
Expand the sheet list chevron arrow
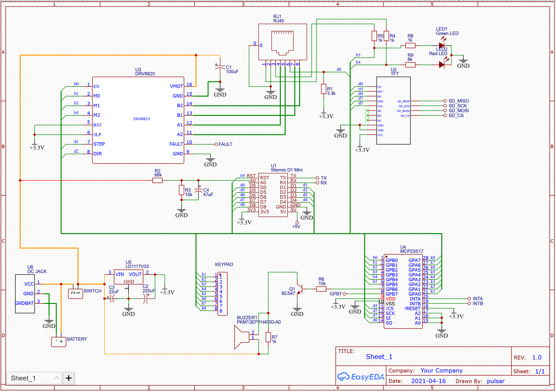[56, 378]
